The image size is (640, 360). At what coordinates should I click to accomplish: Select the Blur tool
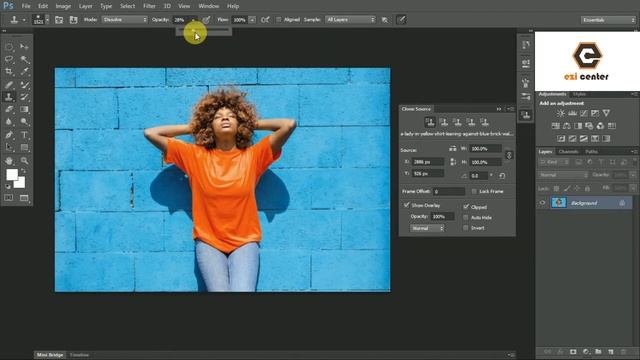9,122
